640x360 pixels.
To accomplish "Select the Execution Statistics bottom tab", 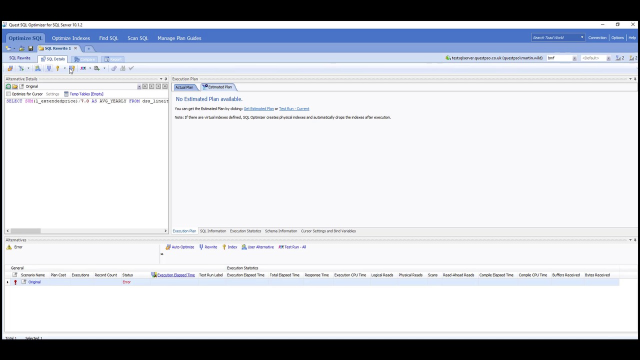I will coord(245,231).
